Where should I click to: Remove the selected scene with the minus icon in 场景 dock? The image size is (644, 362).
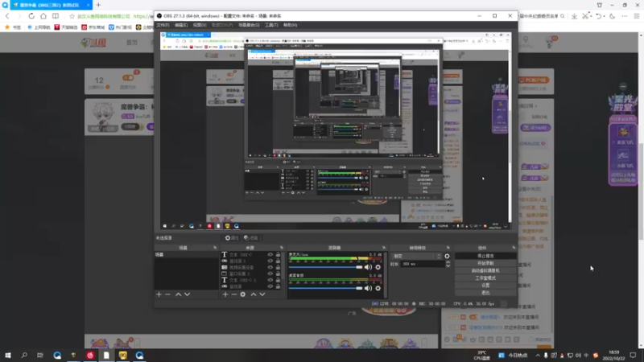click(167, 294)
